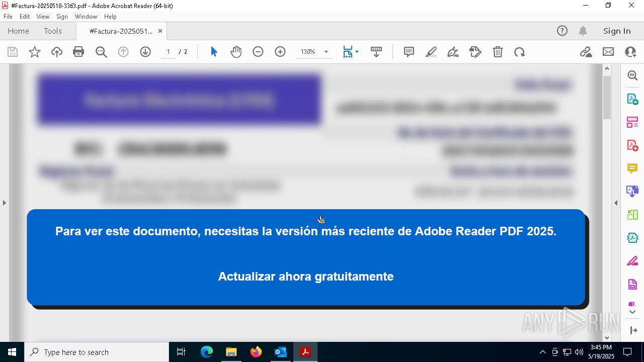Expand the left navigation pane
The image size is (644, 362).
click(5, 203)
